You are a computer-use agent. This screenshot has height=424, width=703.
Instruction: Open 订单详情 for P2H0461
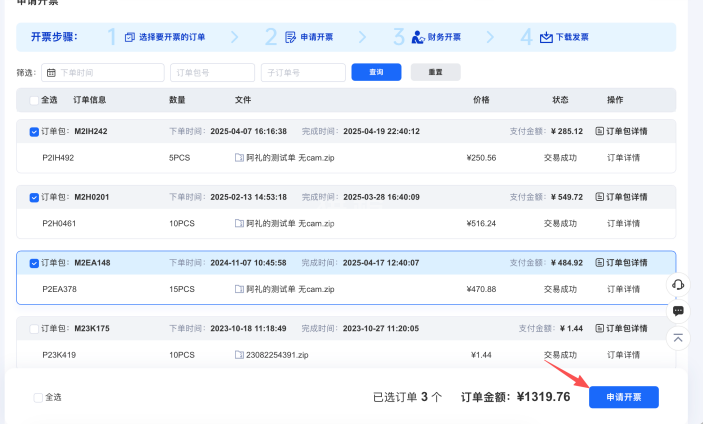click(x=623, y=223)
